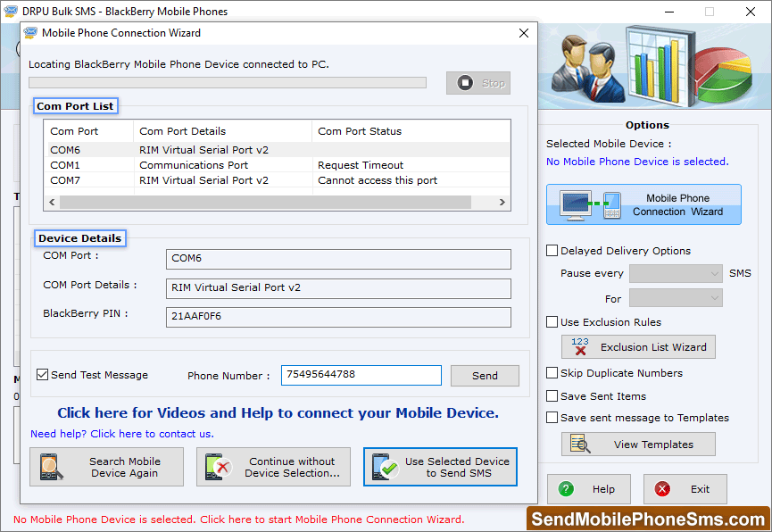Enable Delayed Delivery Options checkbox
Viewport: 772px width, 532px height.
point(552,250)
